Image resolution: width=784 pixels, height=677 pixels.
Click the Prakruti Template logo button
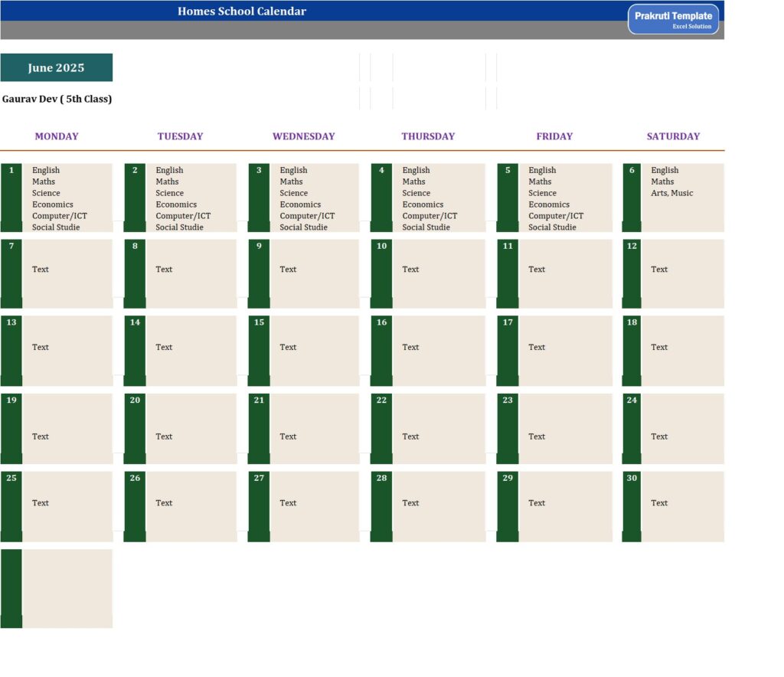pos(673,19)
